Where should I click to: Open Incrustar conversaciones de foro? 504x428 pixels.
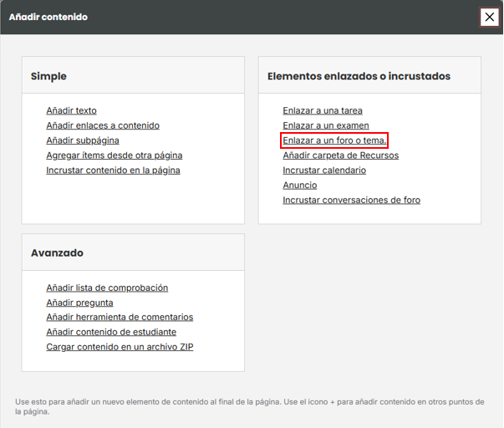pos(351,200)
